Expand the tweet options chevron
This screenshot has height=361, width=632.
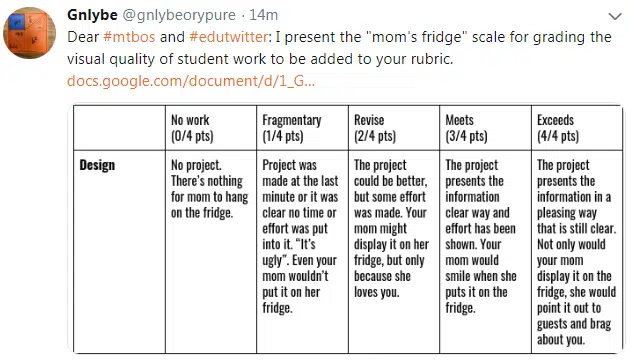[x=615, y=17]
